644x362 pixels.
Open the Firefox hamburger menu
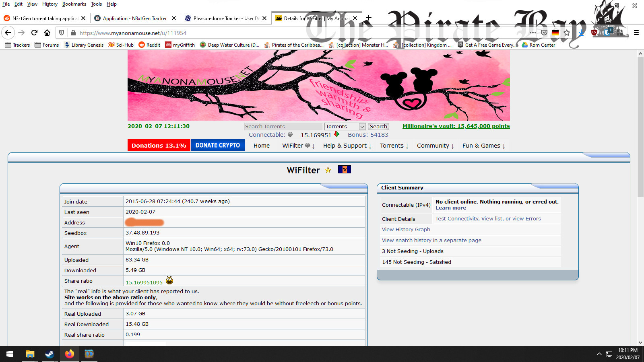click(636, 33)
